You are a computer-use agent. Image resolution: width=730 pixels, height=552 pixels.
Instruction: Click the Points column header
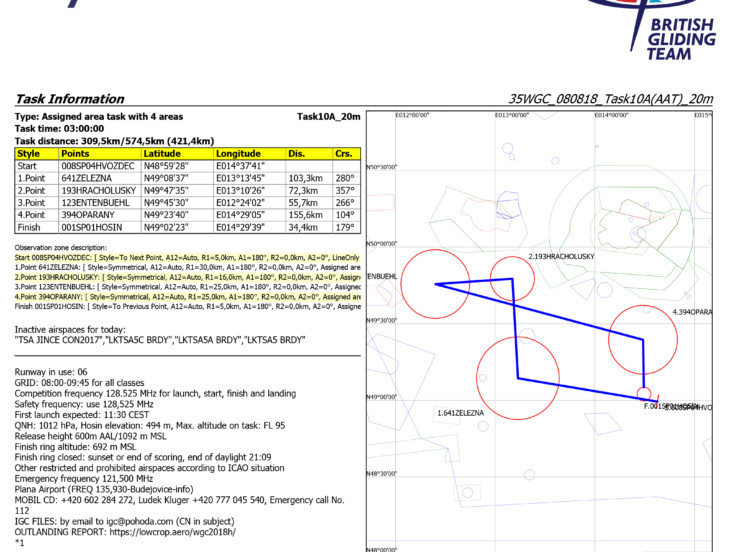[75, 154]
